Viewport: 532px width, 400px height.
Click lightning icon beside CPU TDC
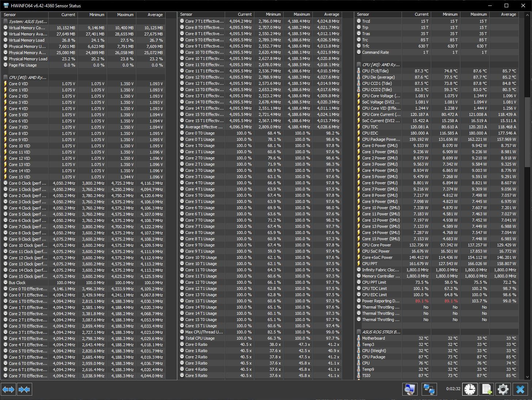359,127
